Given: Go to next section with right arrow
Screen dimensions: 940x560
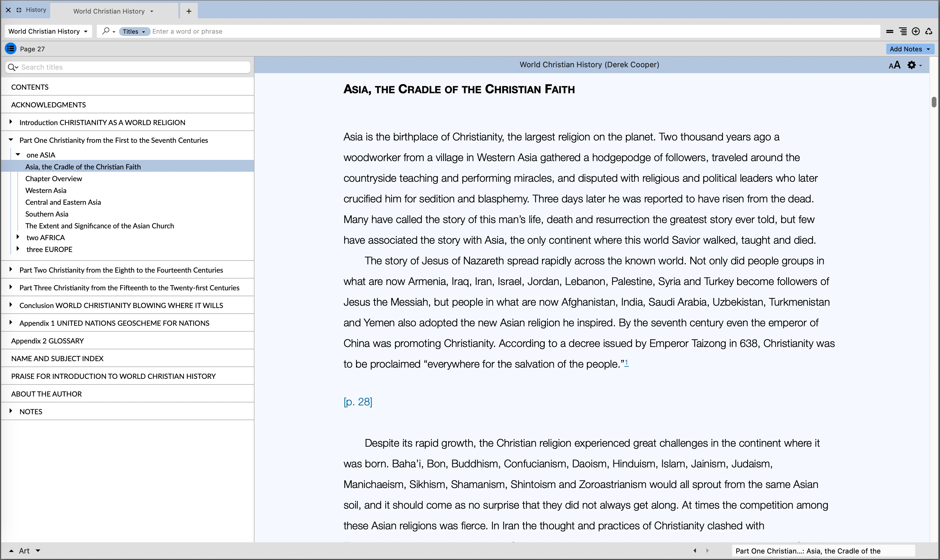Looking at the screenshot, I should coord(707,551).
